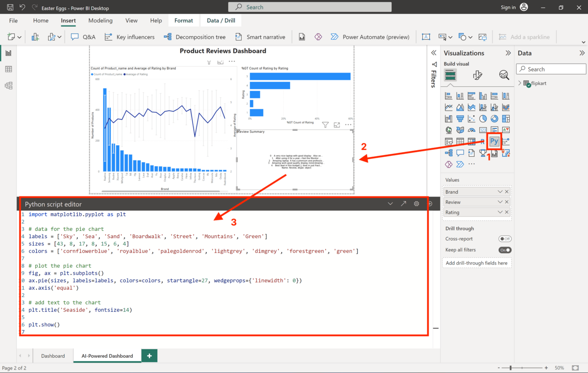Pick the pie chart visual
Screen dimensions: 588x373
coord(483,118)
